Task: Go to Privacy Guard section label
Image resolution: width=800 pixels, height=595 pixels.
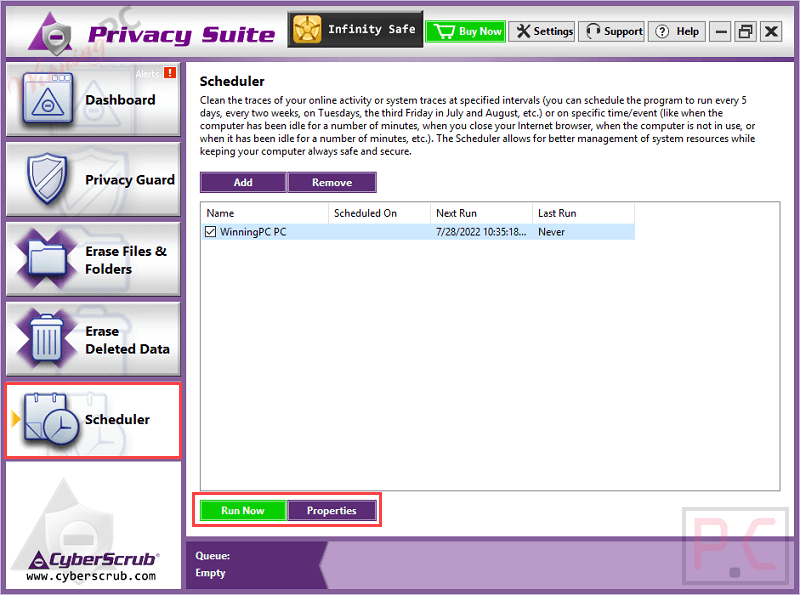Action: 130,180
